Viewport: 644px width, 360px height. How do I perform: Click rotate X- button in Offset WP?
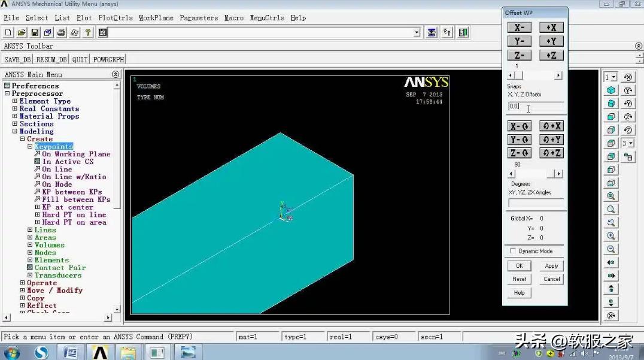519,126
